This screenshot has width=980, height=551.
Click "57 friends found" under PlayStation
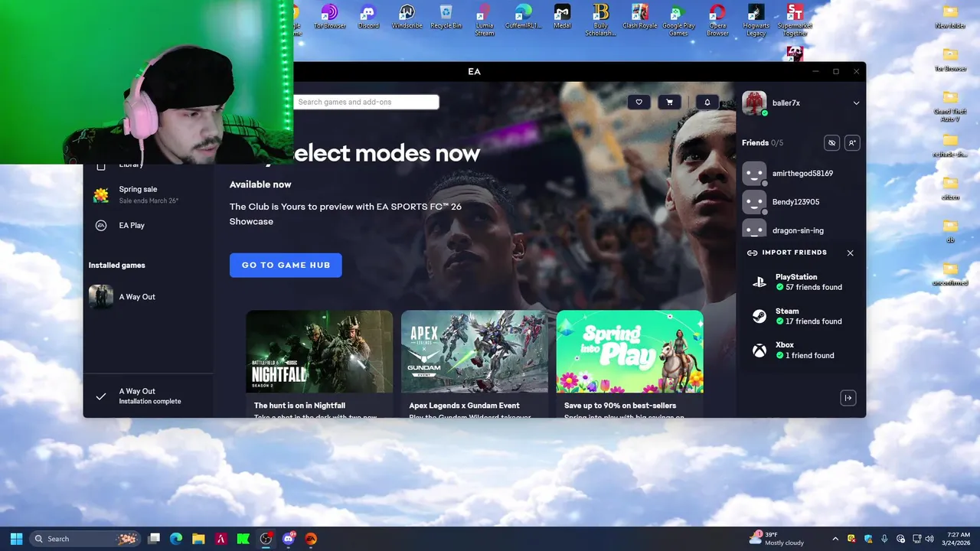814,287
